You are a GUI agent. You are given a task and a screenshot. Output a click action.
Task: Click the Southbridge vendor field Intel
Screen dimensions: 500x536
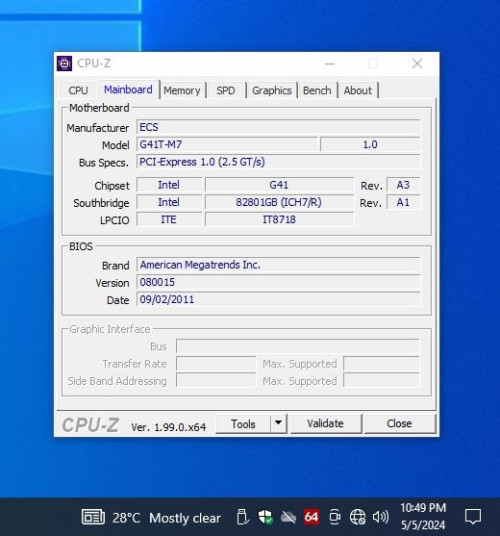click(169, 202)
